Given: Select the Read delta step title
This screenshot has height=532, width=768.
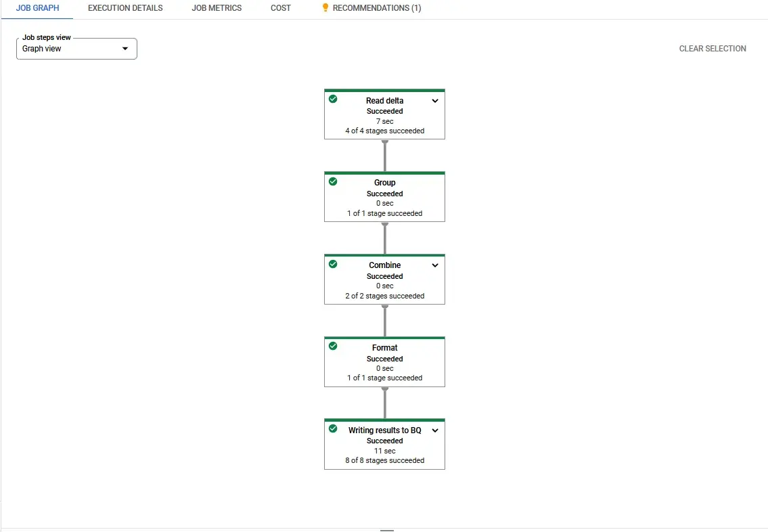Looking at the screenshot, I should tap(384, 100).
